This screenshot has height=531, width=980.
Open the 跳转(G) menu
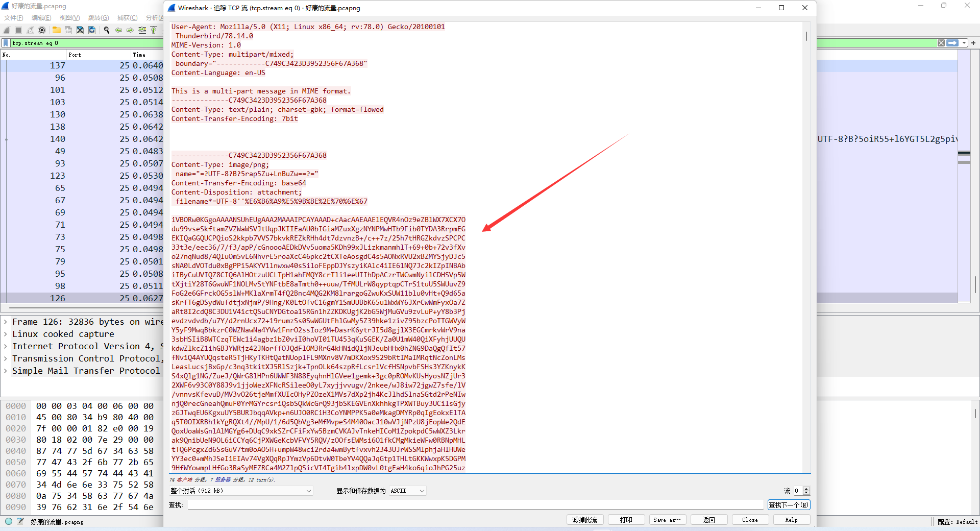pos(99,18)
